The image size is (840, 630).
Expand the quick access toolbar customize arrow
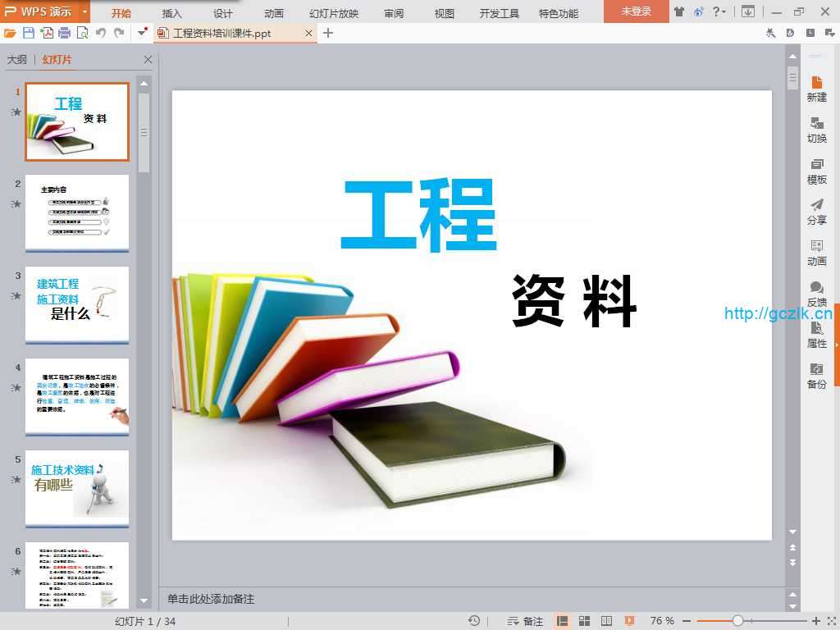coord(142,33)
